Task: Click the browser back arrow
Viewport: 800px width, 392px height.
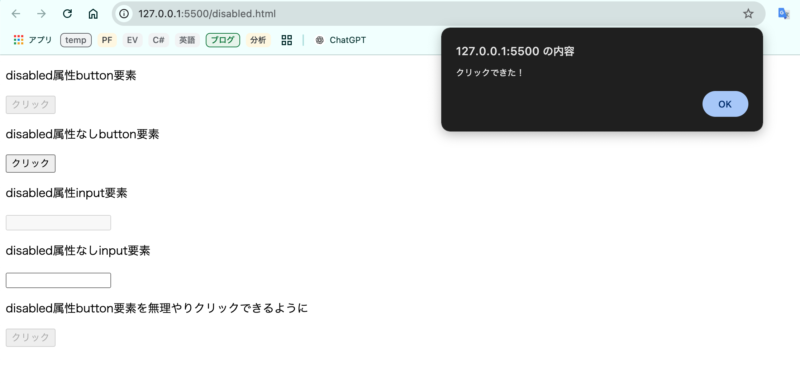Action: pos(16,14)
